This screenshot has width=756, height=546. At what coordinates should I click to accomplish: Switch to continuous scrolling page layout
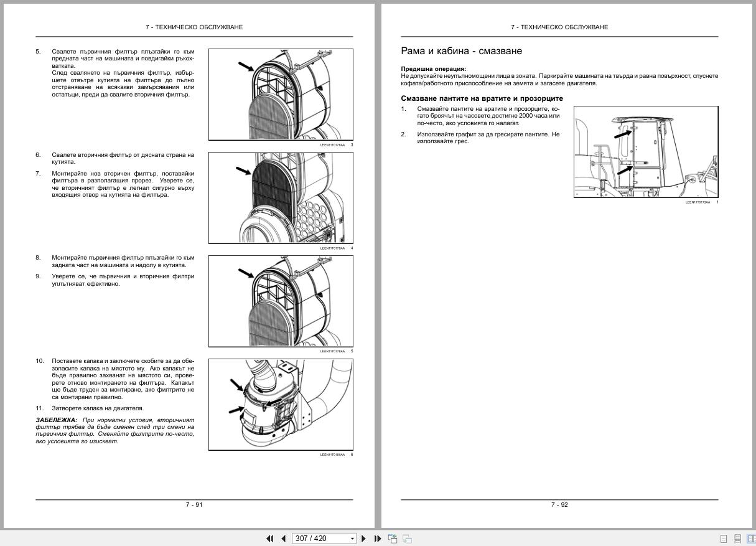pyautogui.click(x=737, y=539)
